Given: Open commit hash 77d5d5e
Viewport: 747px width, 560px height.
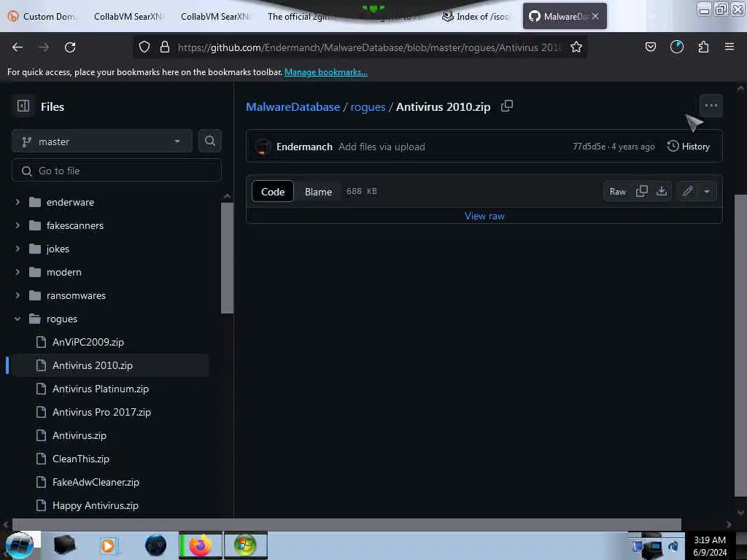Looking at the screenshot, I should click(589, 147).
